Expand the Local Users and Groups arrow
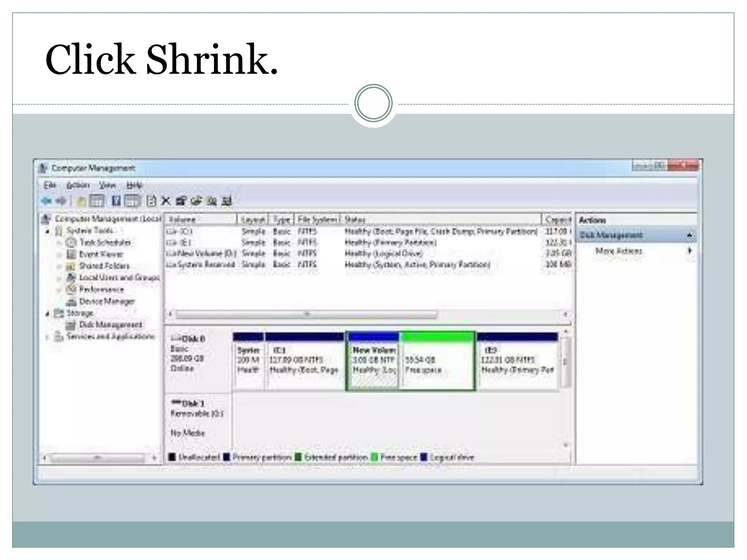Screen dimensions: 747x560 [59, 278]
